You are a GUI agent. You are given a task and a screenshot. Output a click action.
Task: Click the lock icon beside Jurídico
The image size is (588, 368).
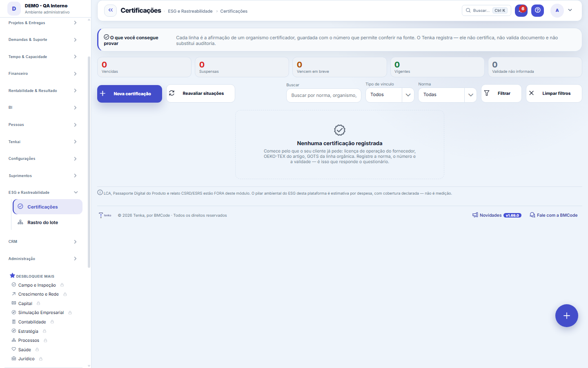pyautogui.click(x=41, y=359)
